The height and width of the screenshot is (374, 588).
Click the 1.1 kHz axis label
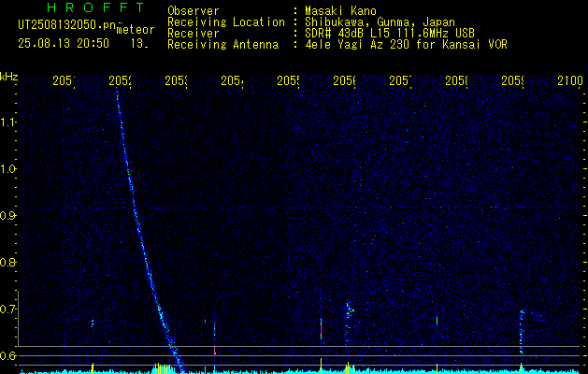point(7,122)
